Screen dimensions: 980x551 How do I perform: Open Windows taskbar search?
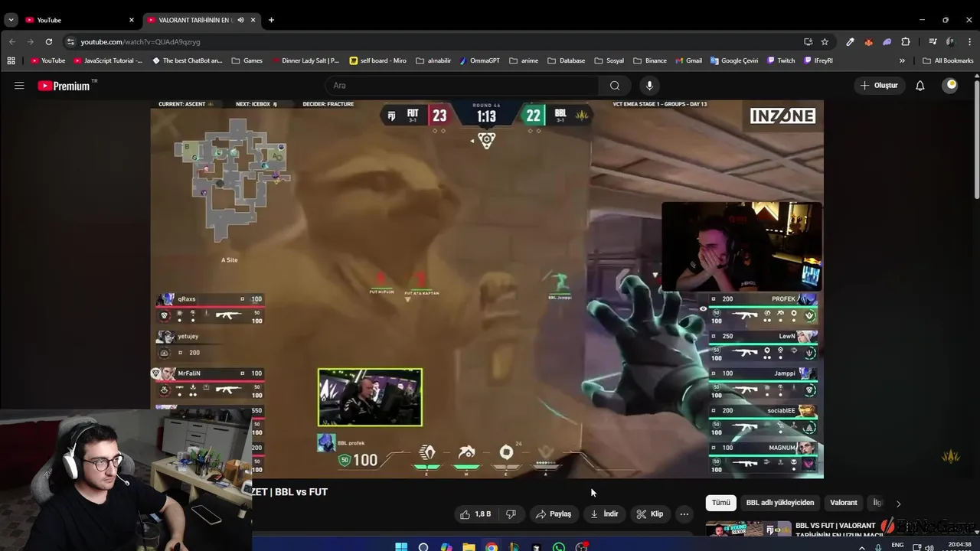[423, 547]
